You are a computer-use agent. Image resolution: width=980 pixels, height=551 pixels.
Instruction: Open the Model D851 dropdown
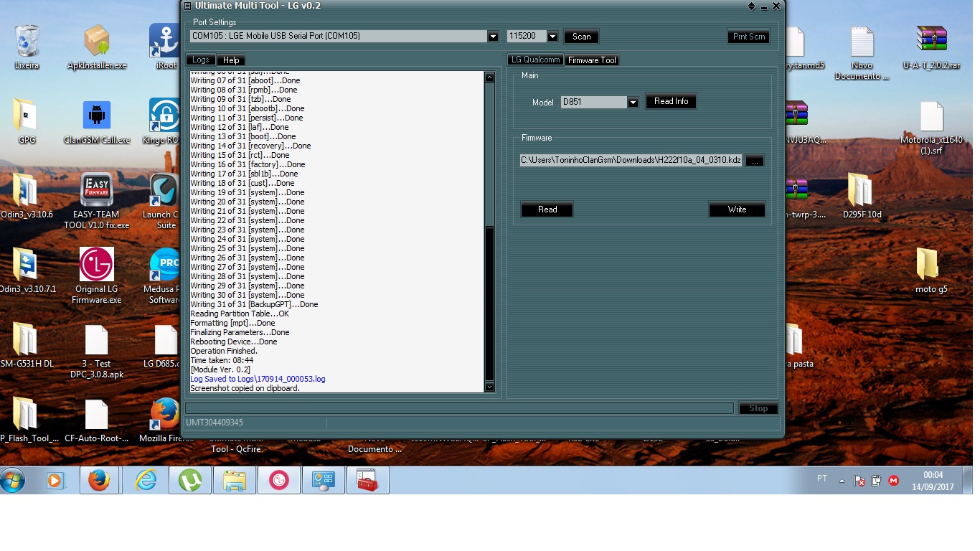click(633, 103)
